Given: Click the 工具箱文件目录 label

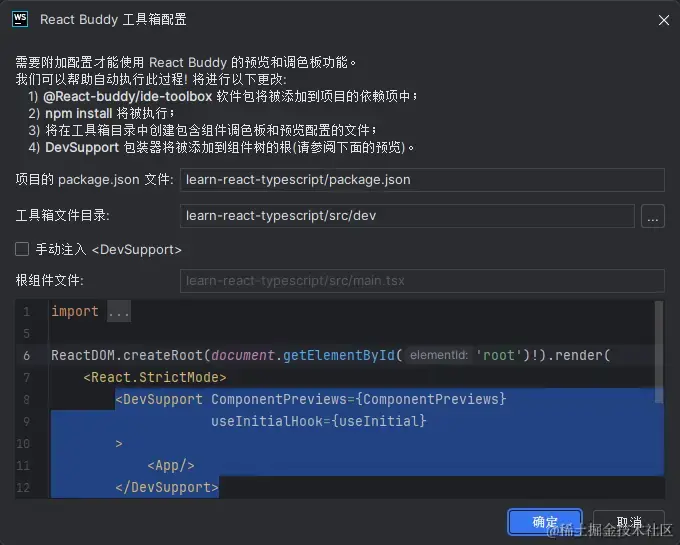Looking at the screenshot, I should (x=62, y=215).
